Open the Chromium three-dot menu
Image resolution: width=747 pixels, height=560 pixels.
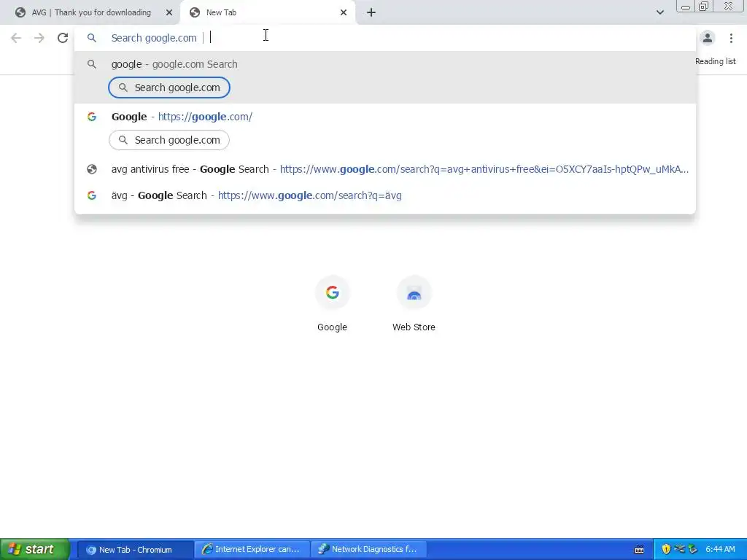731,38
